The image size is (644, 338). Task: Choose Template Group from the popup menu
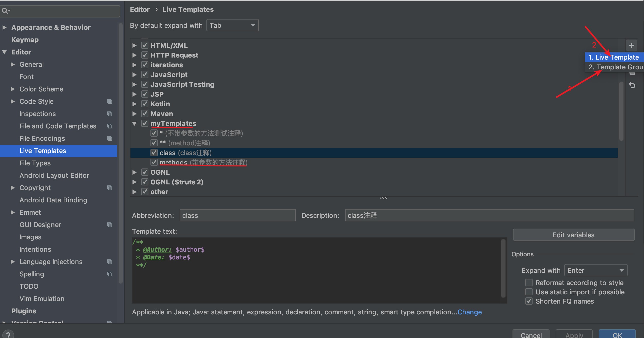click(615, 67)
